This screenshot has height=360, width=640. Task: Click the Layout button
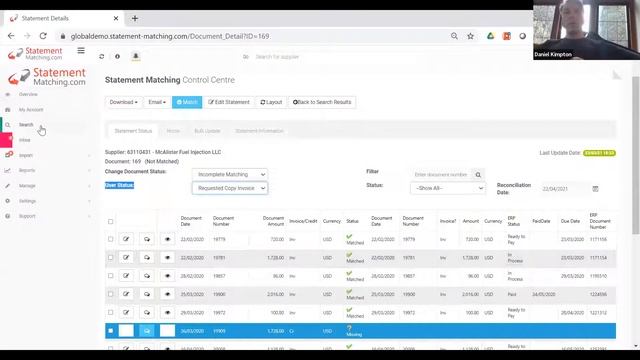point(271,102)
